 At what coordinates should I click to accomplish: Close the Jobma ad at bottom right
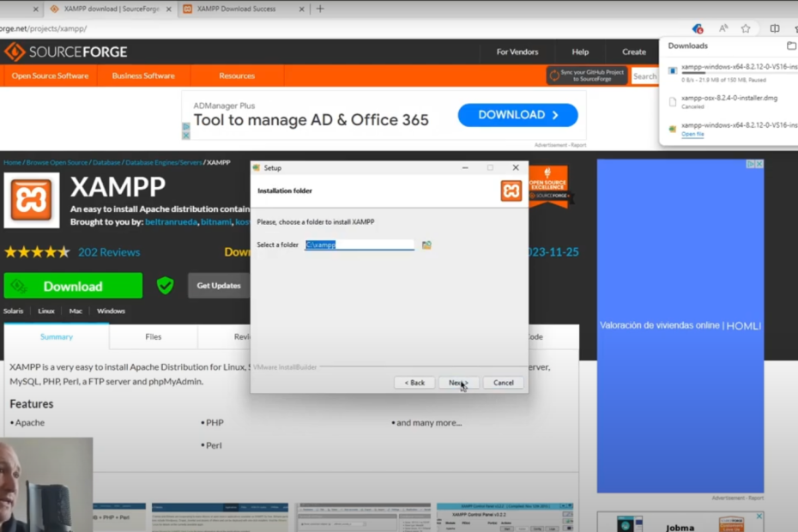point(759,517)
